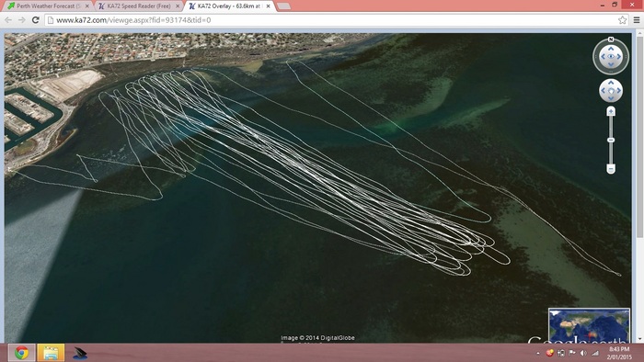Click the look up arrow on compass ring

(611, 49)
